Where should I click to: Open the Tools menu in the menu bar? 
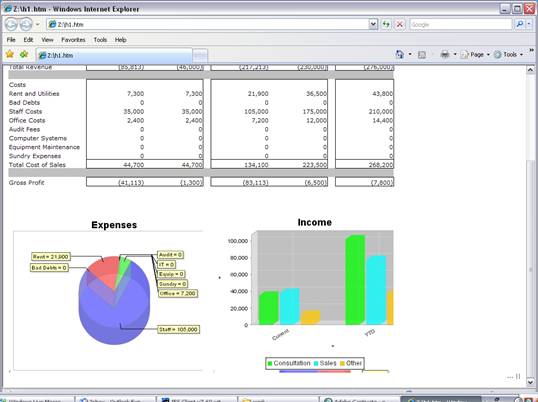(100, 40)
